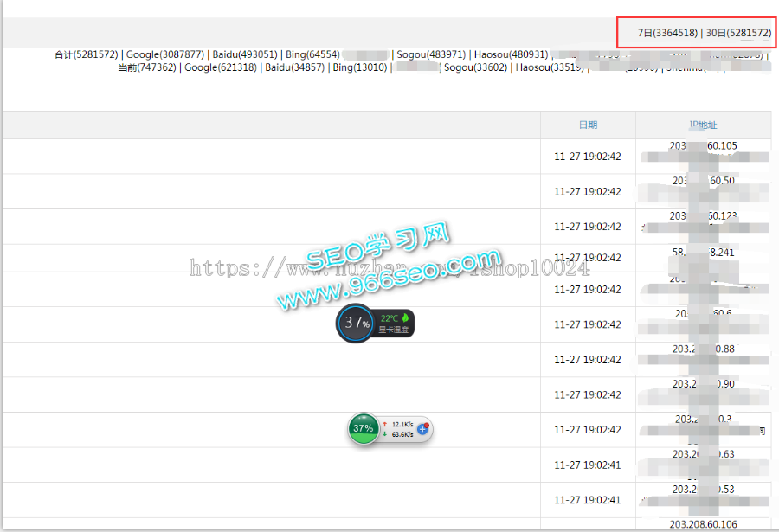This screenshot has width=779, height=532.
Task: Click the 22℃ temperature readout
Action: (389, 318)
